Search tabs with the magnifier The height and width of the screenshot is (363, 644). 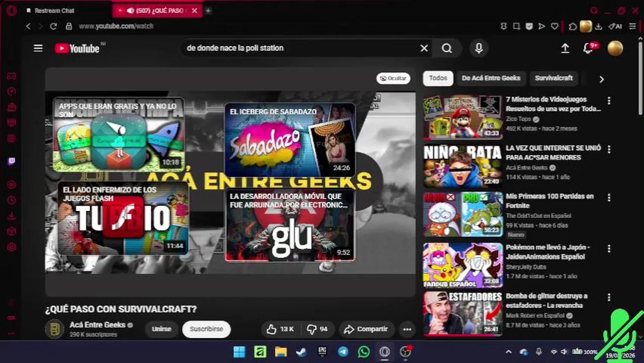click(x=594, y=11)
